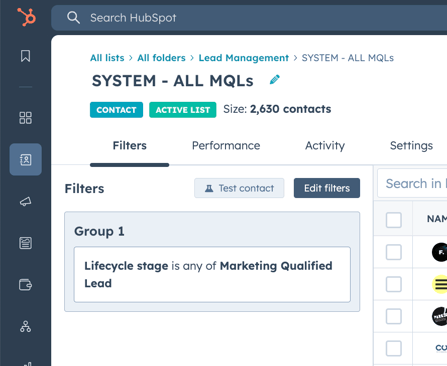Viewport: 447px width, 366px height.
Task: Click the SYSTEM - ALL MQLs breadcrumb text
Action: click(348, 58)
